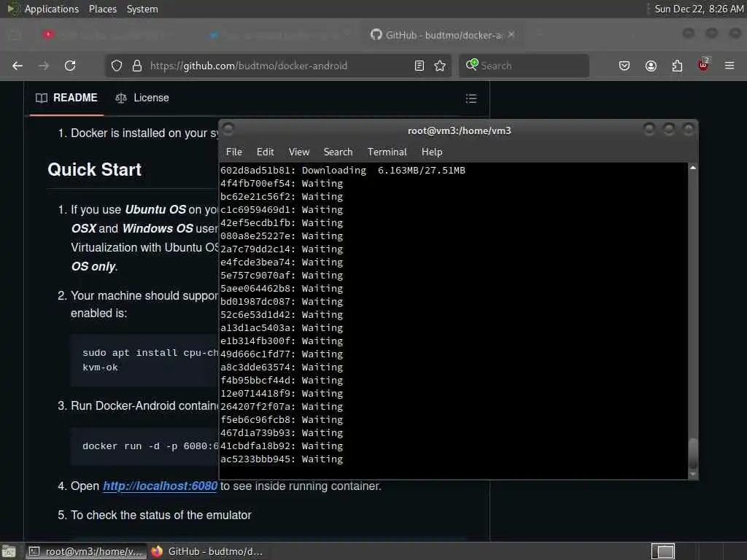Switch to root@vm3 terminal taskbar button

86,551
